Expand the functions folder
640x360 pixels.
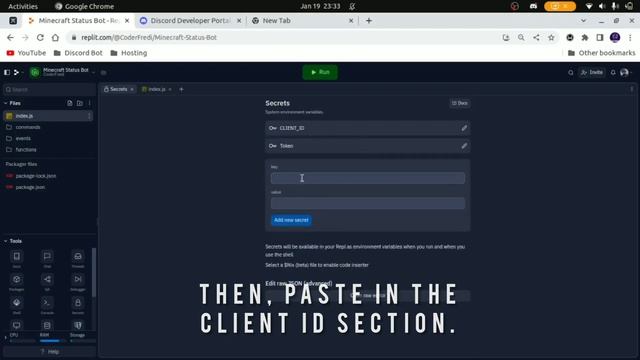26,150
